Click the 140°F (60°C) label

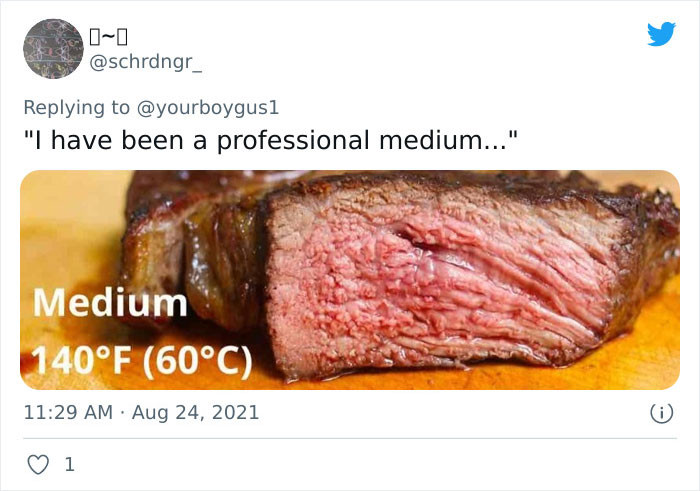pos(142,361)
